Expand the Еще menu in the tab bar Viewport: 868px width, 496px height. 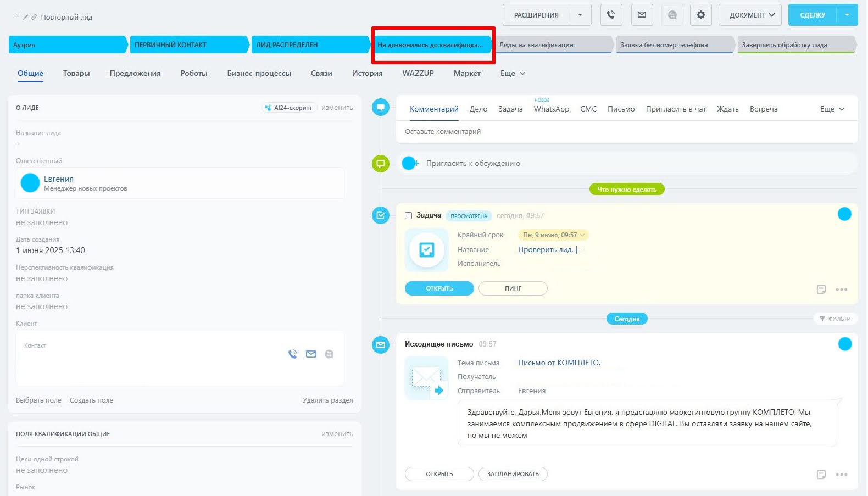click(x=513, y=74)
